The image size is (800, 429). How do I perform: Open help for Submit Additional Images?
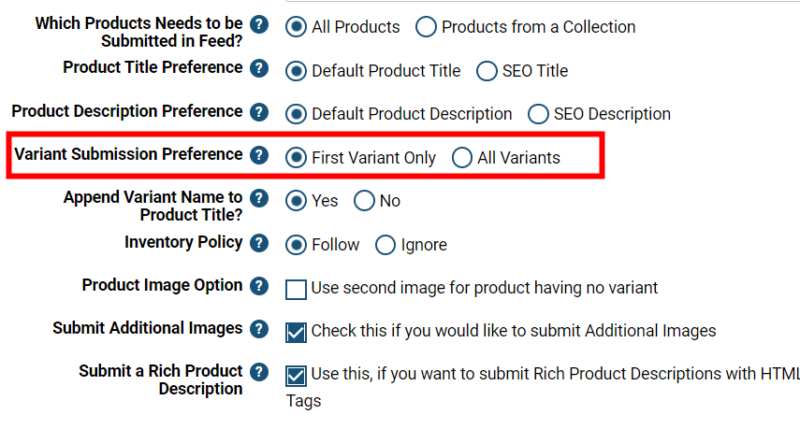click(x=259, y=329)
